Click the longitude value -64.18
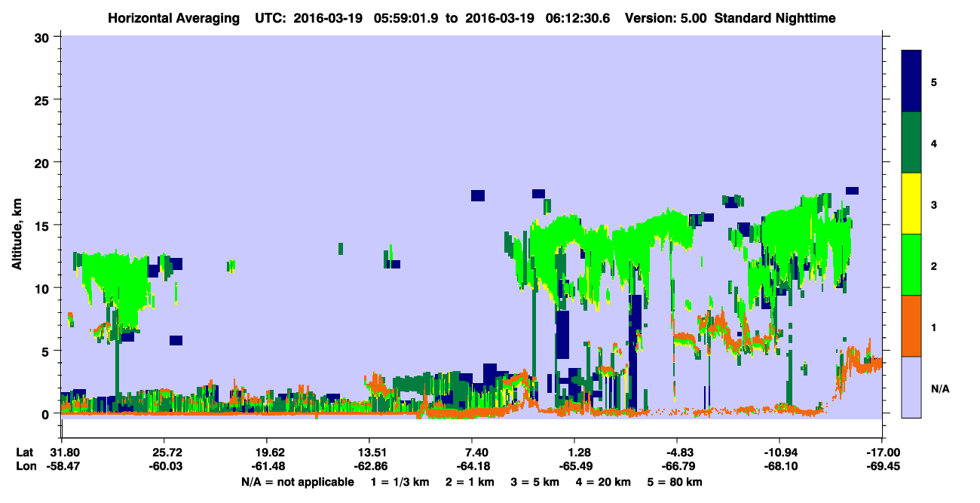Screen dimensions: 980x503 click(472, 467)
